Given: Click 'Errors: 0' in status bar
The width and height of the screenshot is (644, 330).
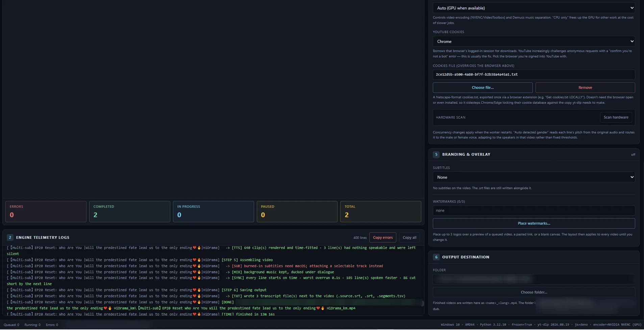Looking at the screenshot, I should pos(52,325).
